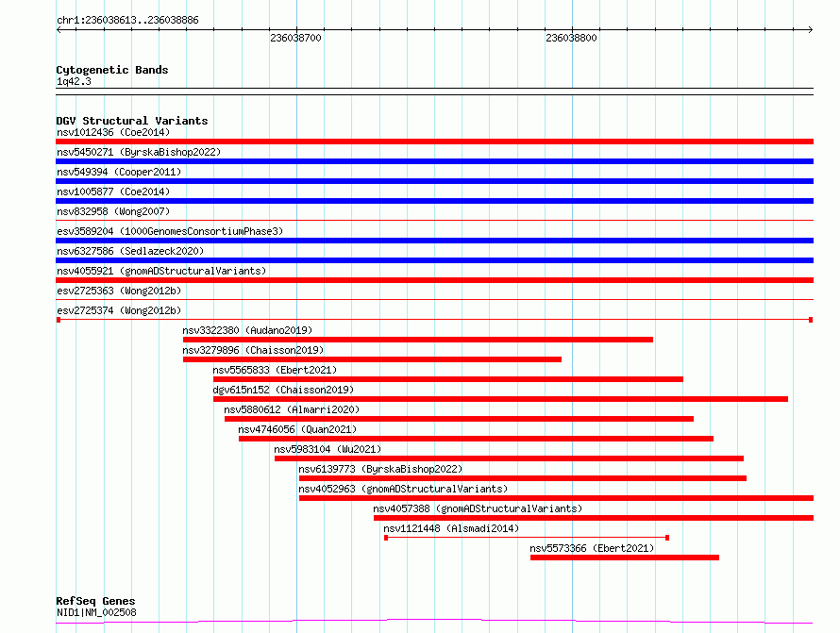
Task: Open variant label nsv4057388 (gnomADStructuralVariants)
Action: click(x=478, y=508)
